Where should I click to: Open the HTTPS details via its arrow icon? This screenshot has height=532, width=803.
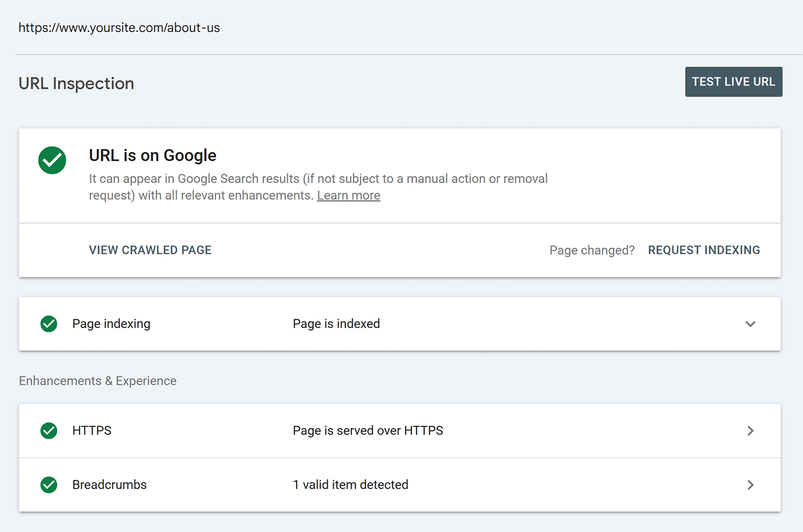point(750,430)
